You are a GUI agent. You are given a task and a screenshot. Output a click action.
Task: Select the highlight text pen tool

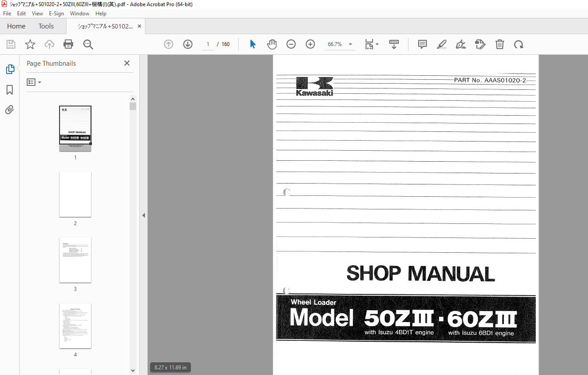click(x=442, y=44)
